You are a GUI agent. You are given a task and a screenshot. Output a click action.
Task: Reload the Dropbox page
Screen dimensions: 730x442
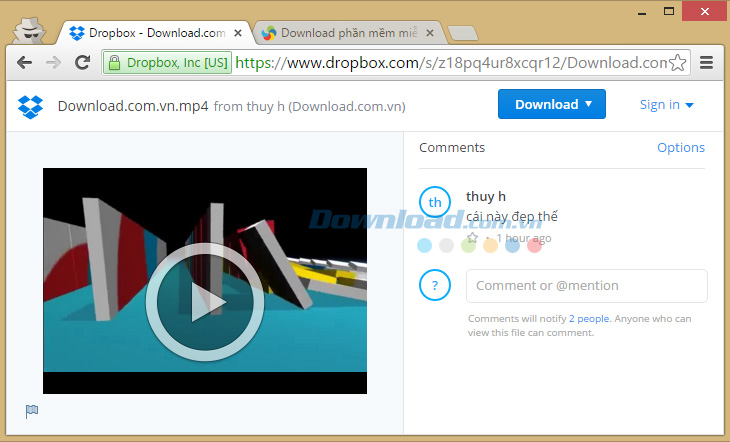[x=82, y=62]
